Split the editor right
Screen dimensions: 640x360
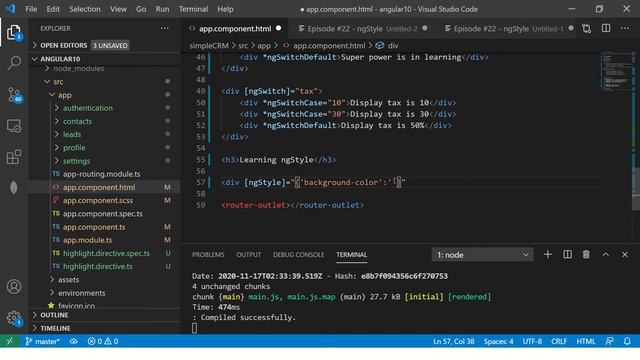(606, 28)
